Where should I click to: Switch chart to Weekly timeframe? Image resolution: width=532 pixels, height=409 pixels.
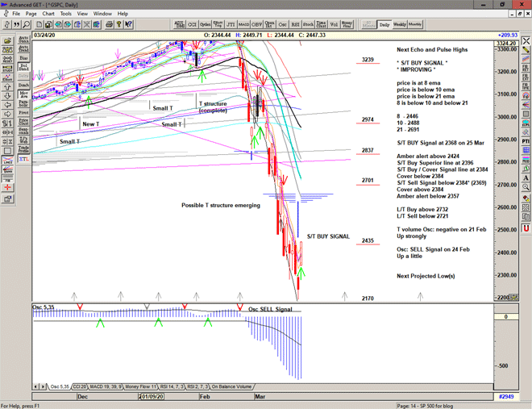400,25
